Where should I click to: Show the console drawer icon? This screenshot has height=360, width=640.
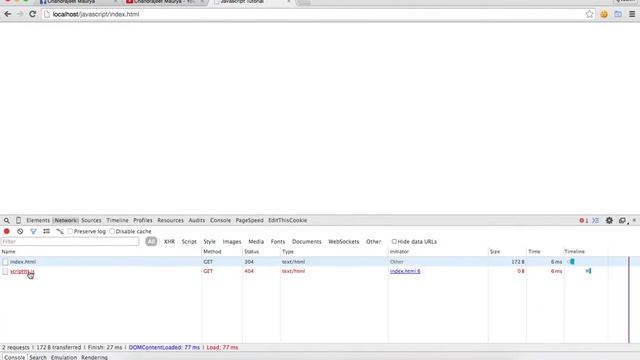(x=596, y=220)
